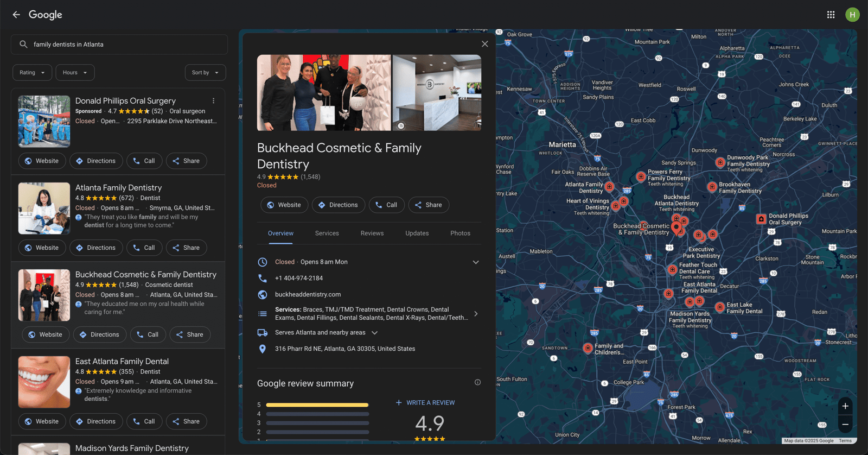Open review summary info icon
Screen dimensions: 868x455
click(477, 382)
